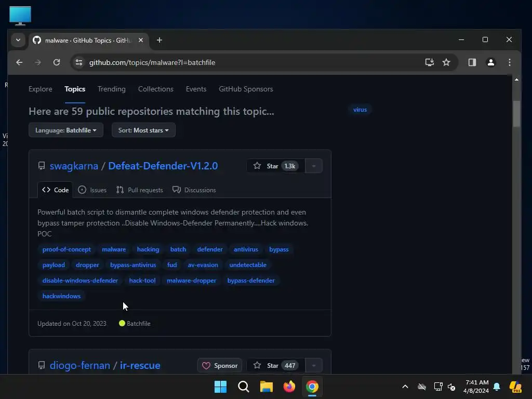Reload the GitHub topics page
Viewport: 532px width, 399px height.
(57, 62)
